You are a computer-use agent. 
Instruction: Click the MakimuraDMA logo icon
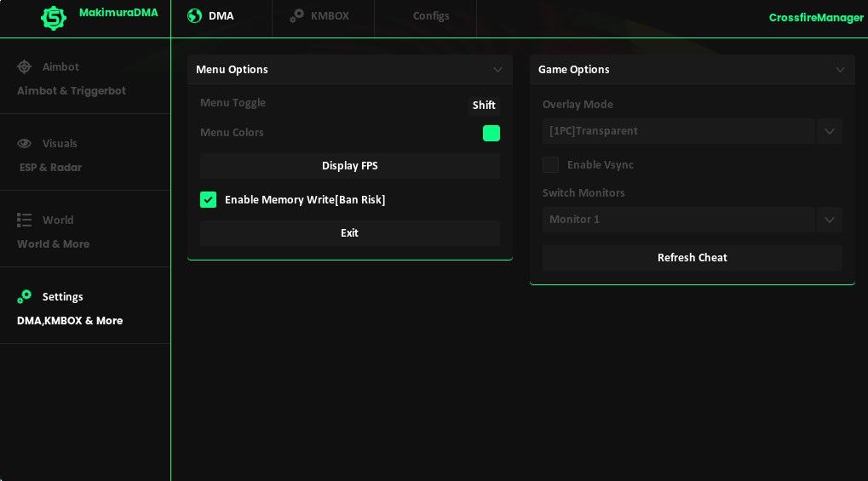54,18
